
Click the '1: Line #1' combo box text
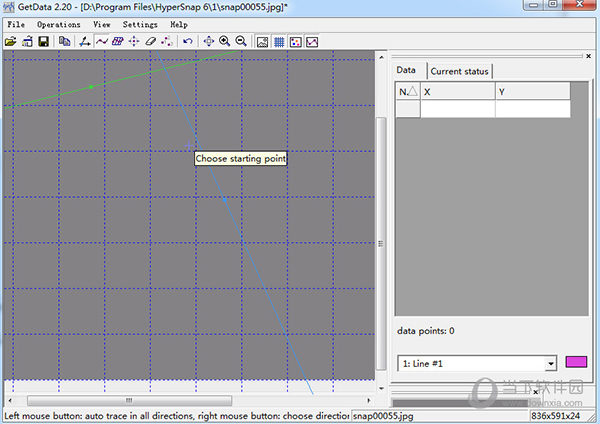[422, 364]
